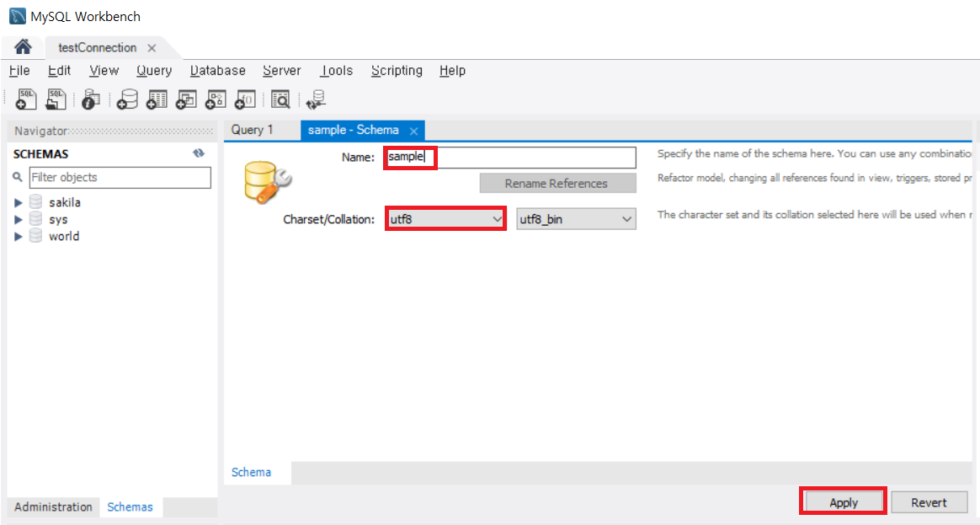Screen dimensions: 980x525
Task: Select the sys schema label
Action: pyautogui.click(x=58, y=219)
